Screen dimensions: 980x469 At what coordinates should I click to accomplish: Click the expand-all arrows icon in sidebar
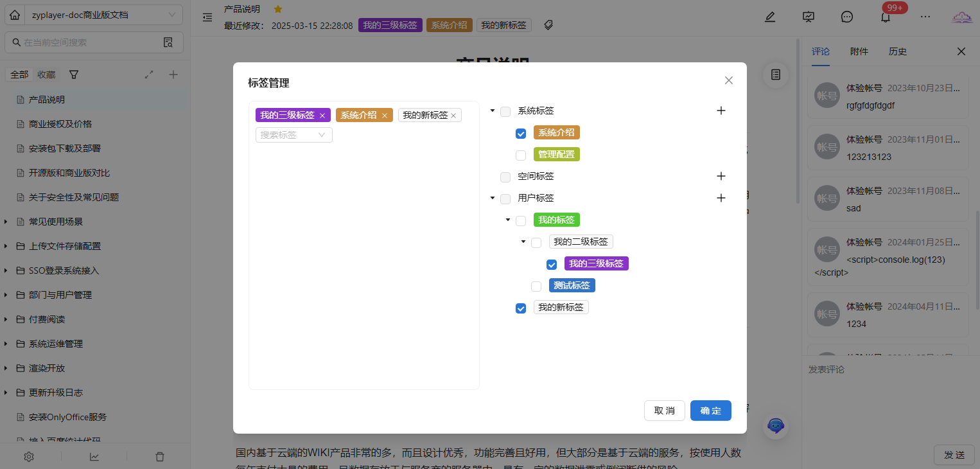pyautogui.click(x=149, y=75)
